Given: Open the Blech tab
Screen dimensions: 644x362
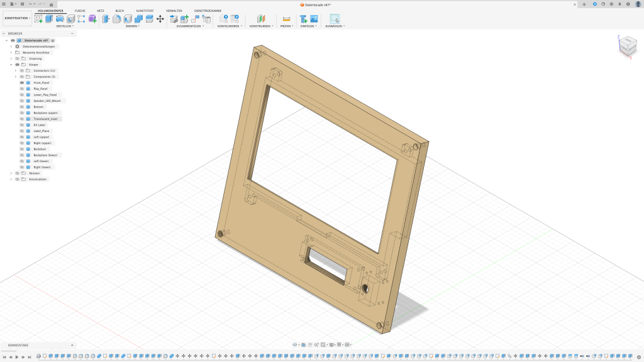Looking at the screenshot, I should coord(119,11).
